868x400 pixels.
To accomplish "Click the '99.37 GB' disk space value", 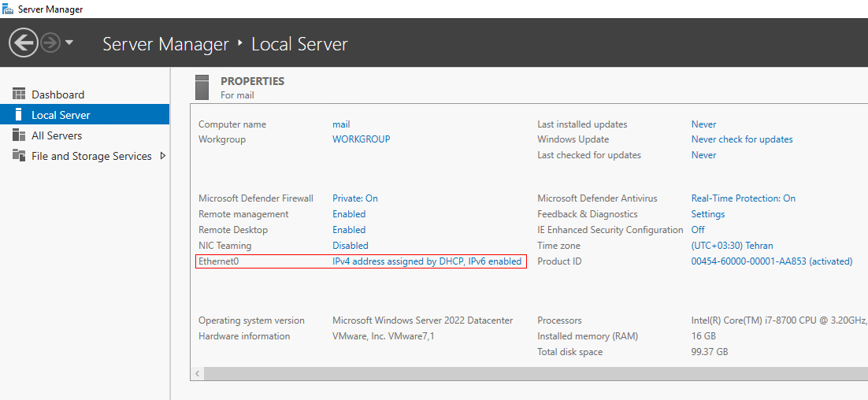I will (x=710, y=352).
